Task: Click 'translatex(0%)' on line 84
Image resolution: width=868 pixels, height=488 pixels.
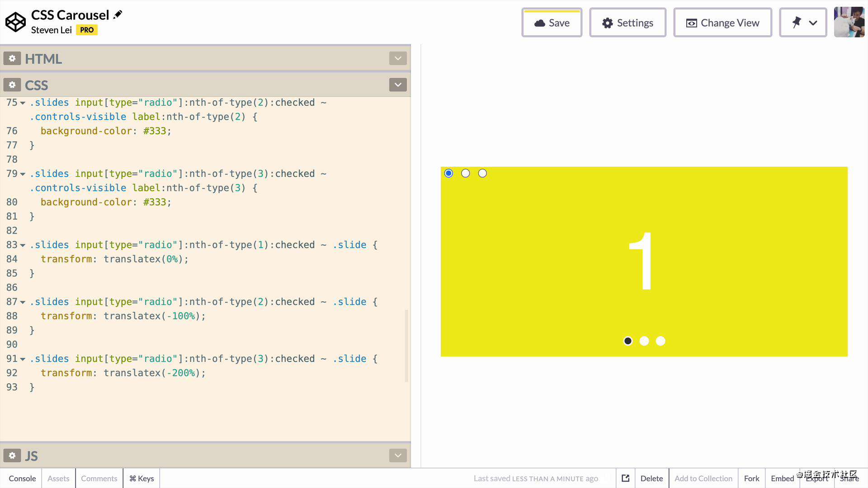Action: coord(143,259)
